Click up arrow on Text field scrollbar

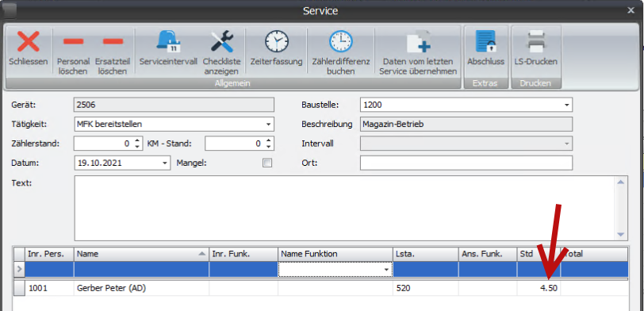[x=620, y=182]
